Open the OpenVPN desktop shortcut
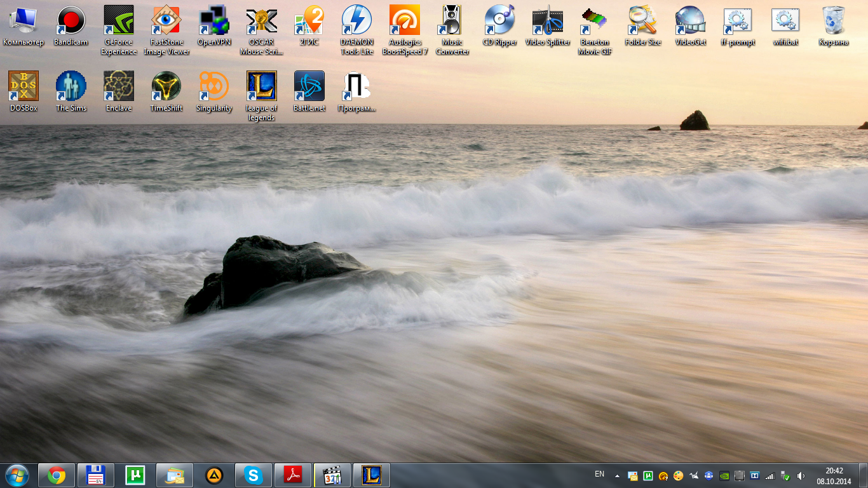Screen dimensions: 868x488 (214, 21)
